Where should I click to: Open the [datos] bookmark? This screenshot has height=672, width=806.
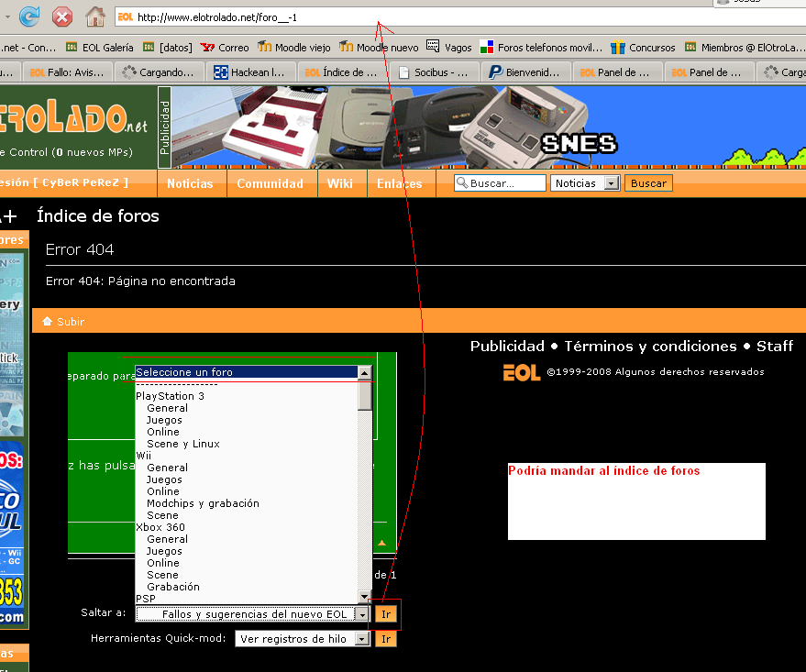pos(168,48)
